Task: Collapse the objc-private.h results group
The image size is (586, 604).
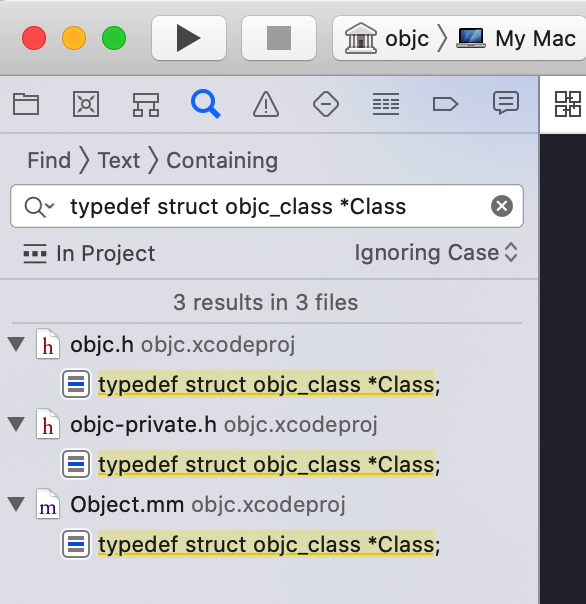Action: (x=17, y=424)
